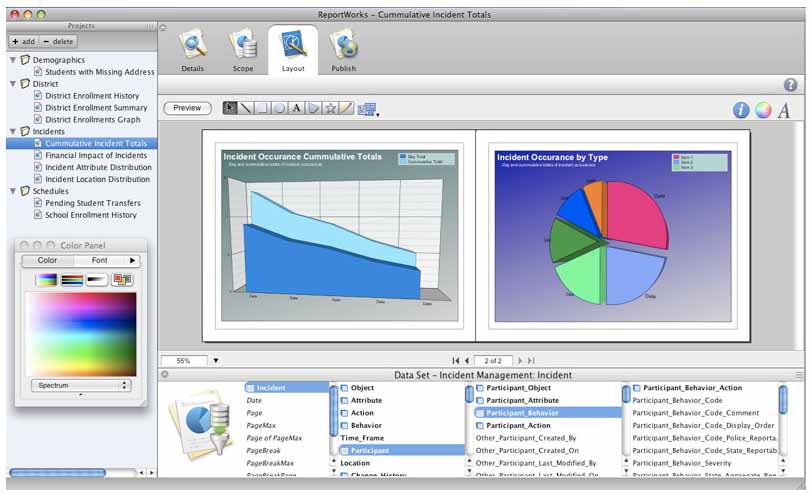
Task: Select Participant_Behavior_Action entry
Action: click(687, 388)
